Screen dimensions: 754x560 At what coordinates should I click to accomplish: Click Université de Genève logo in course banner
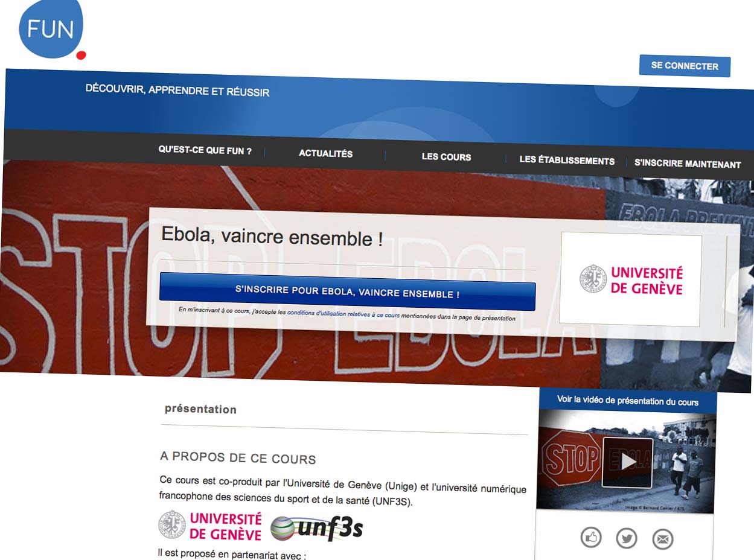pos(631,281)
